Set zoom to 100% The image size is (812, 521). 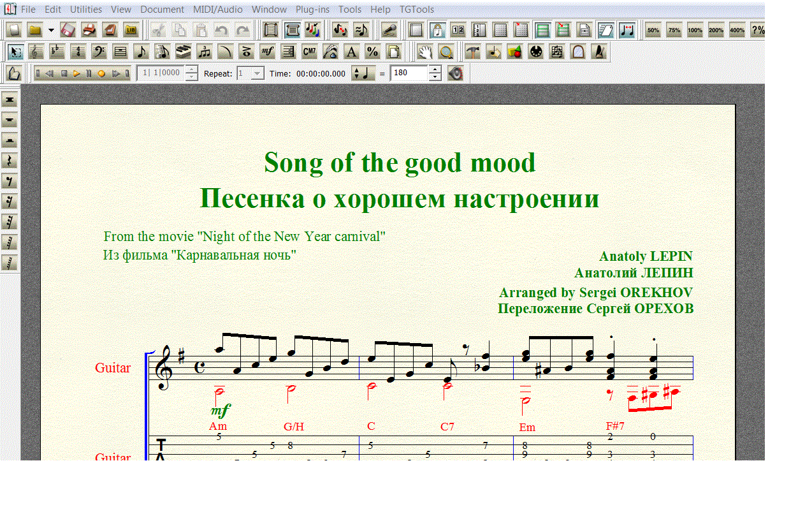click(695, 30)
